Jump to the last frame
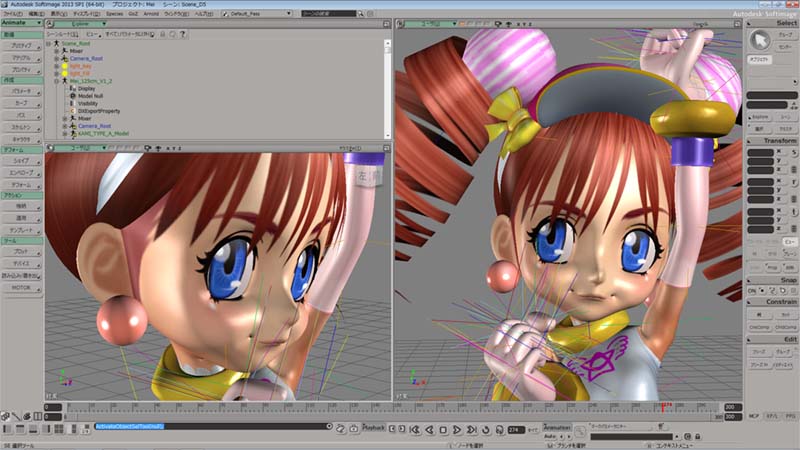 471,430
